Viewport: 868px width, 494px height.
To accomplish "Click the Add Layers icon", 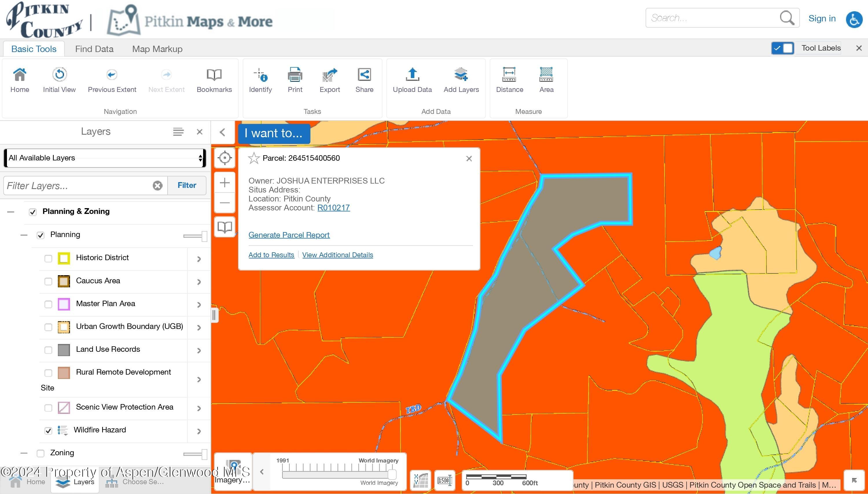I will click(461, 75).
